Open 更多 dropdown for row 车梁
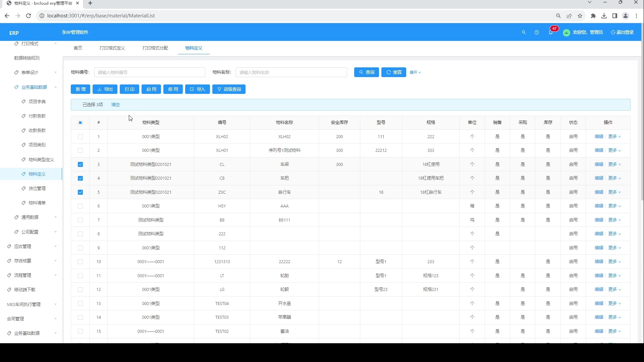This screenshot has width=644, height=362. [614, 164]
